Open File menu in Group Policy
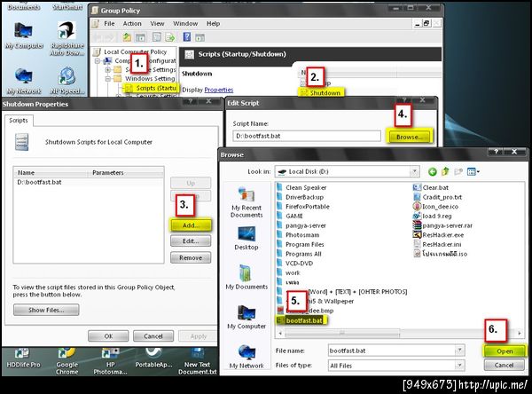The width and height of the screenshot is (532, 394). 109,23
